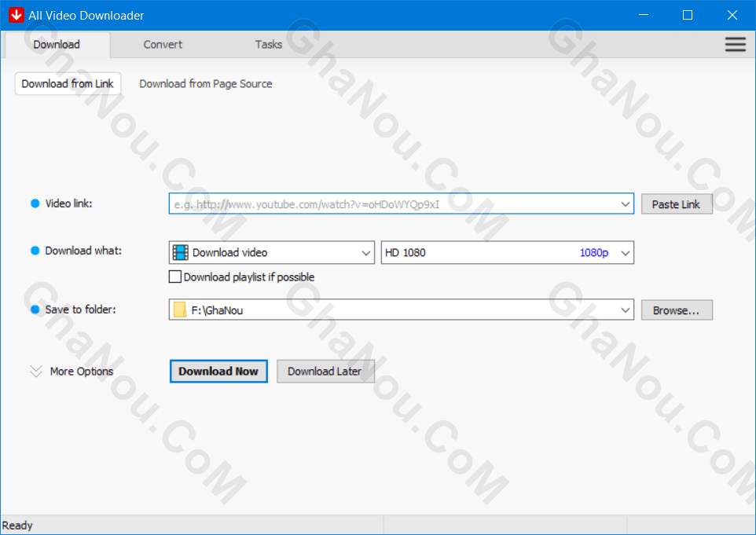Close the All Video Downloader window
The image size is (756, 535).
point(732,15)
